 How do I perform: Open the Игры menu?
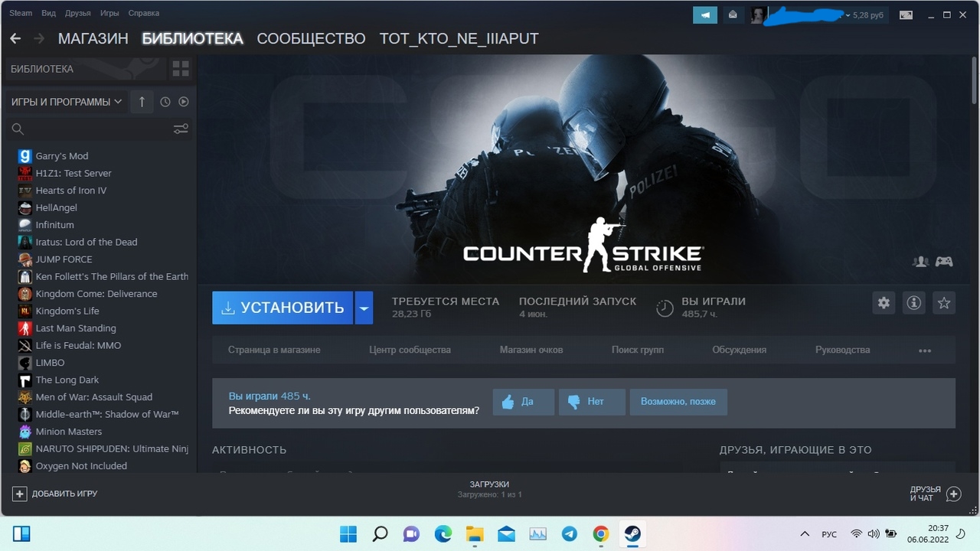pyautogui.click(x=109, y=13)
